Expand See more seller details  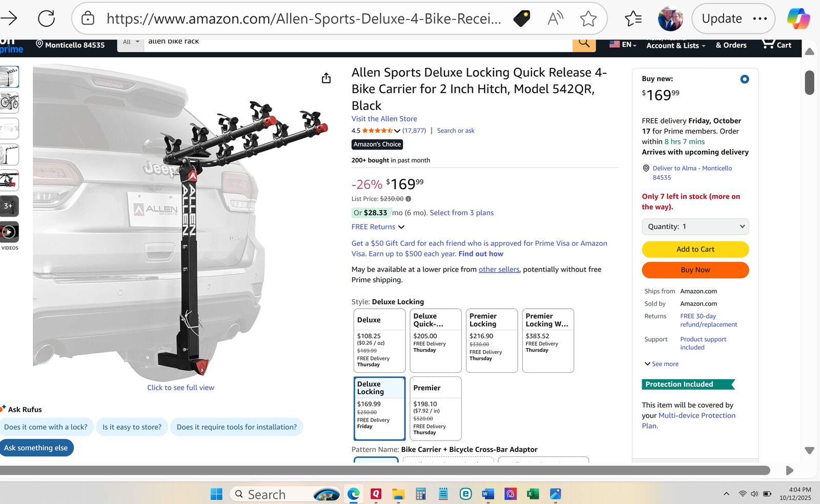(662, 364)
